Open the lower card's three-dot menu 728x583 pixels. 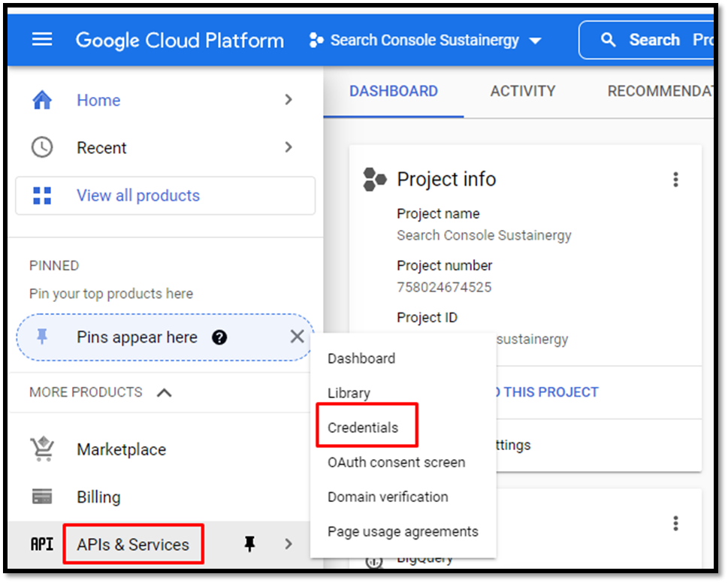pos(675,524)
